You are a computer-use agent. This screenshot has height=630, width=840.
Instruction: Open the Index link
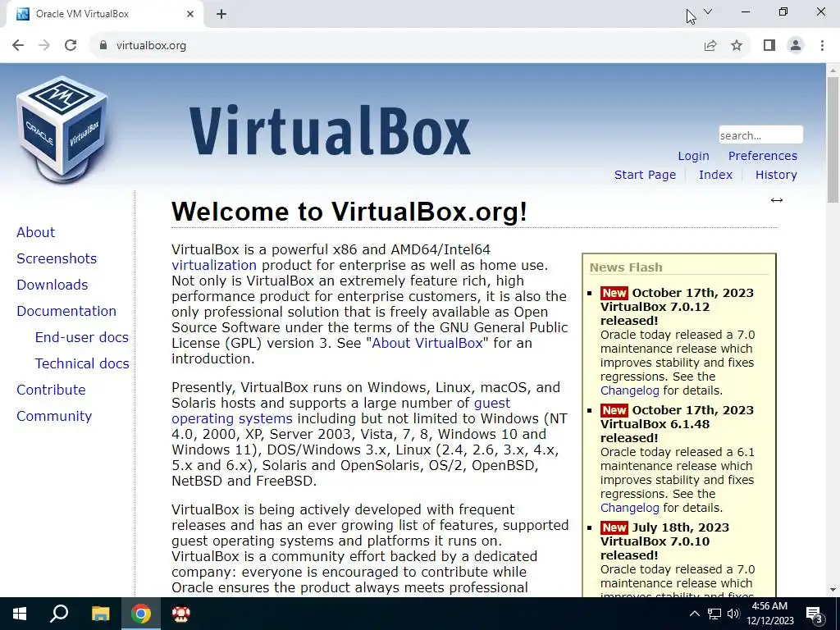[x=715, y=175]
